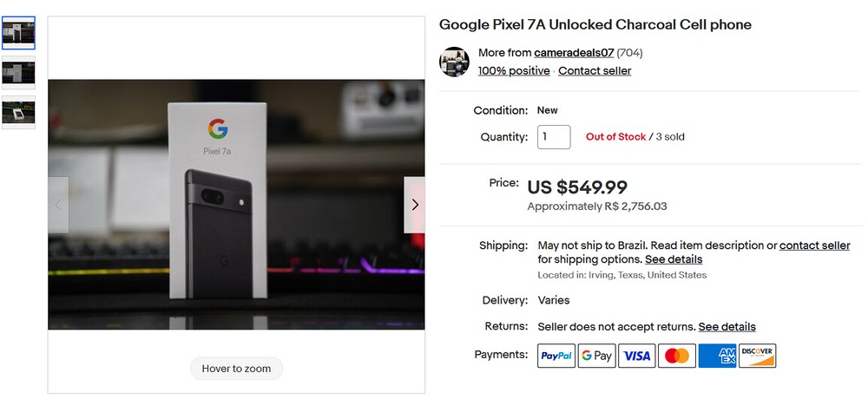Image resolution: width=868 pixels, height=399 pixels.
Task: Open returns See details link
Action: click(727, 327)
